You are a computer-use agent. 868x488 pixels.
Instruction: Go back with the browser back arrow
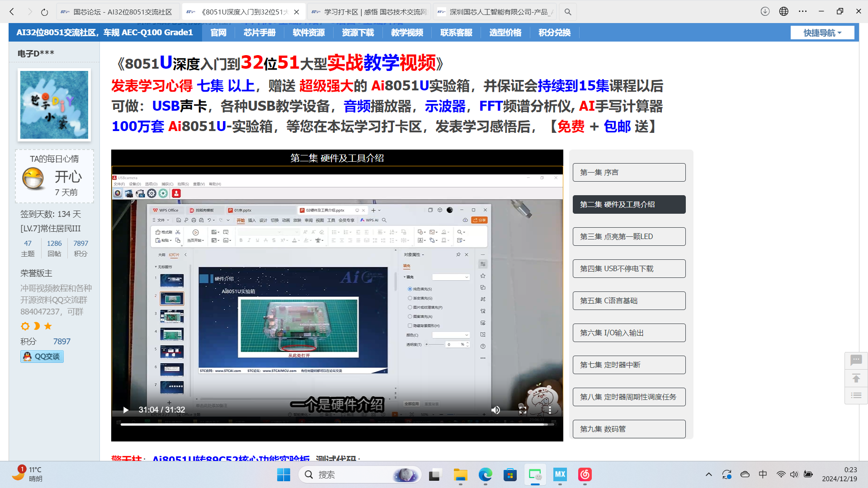pos(12,12)
